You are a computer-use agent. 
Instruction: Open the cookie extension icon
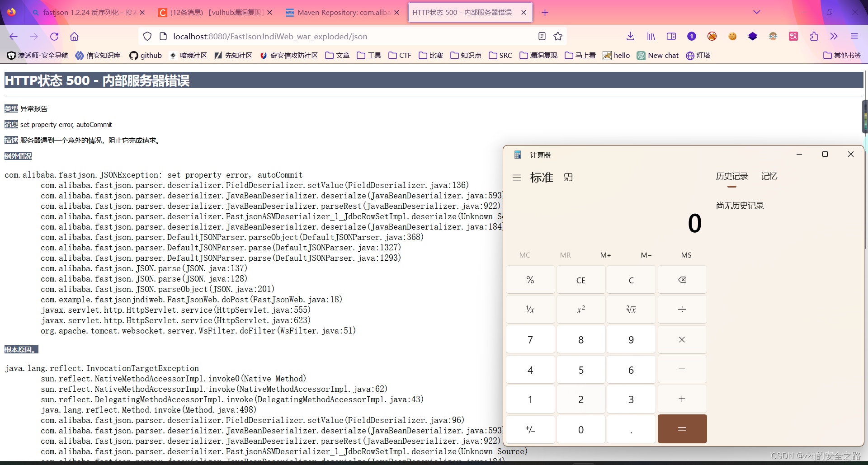[732, 37]
